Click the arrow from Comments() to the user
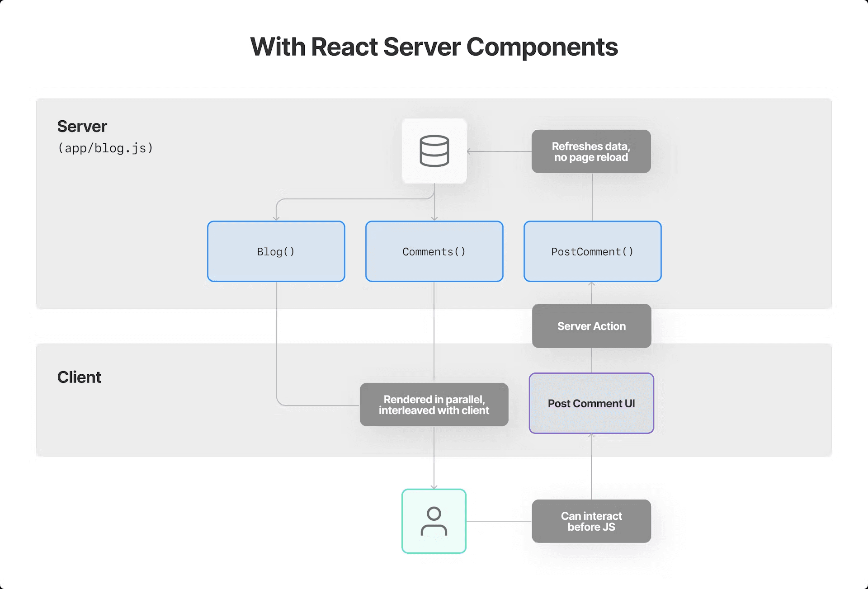 [x=434, y=461]
